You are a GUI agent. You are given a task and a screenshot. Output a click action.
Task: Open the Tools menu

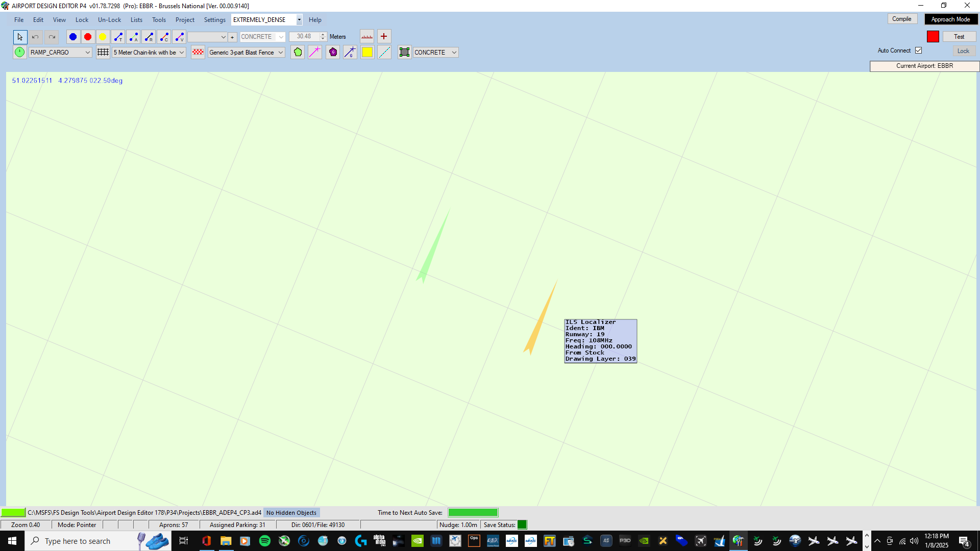[159, 20]
